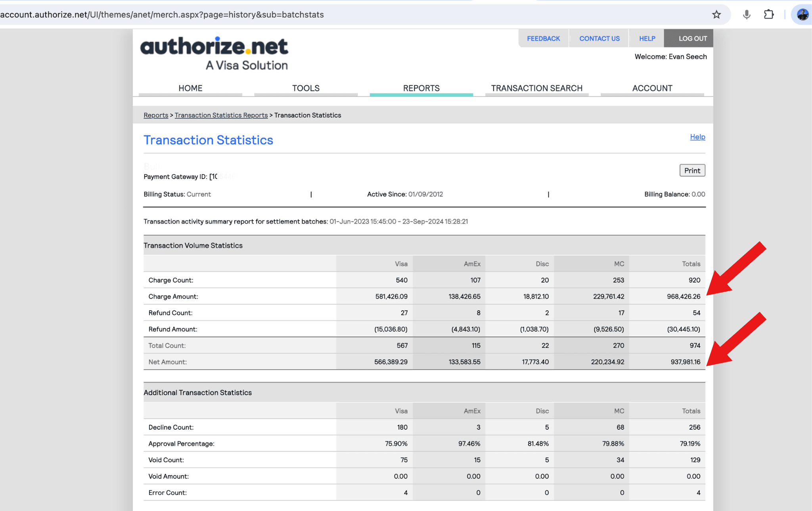Click the Help link beside the heading
812x511 pixels.
(697, 137)
